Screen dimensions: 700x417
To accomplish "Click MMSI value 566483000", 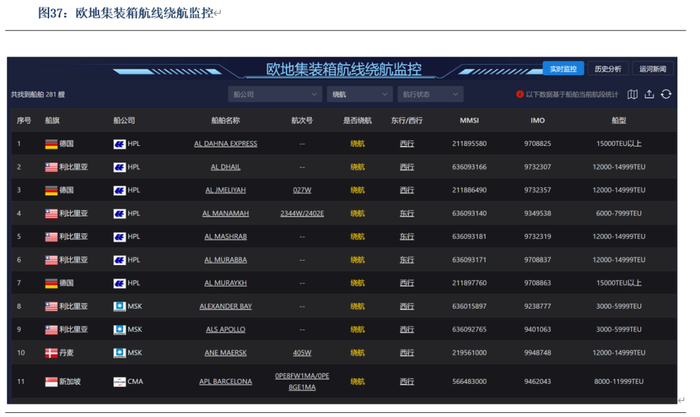I will coord(469,382).
